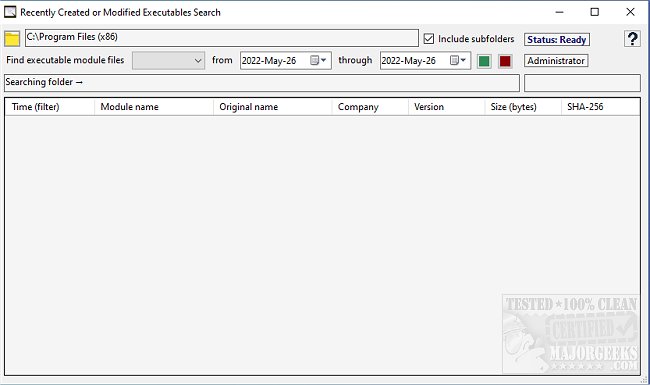
Task: Sort by the Size (bytes) column header
Action: point(523,107)
